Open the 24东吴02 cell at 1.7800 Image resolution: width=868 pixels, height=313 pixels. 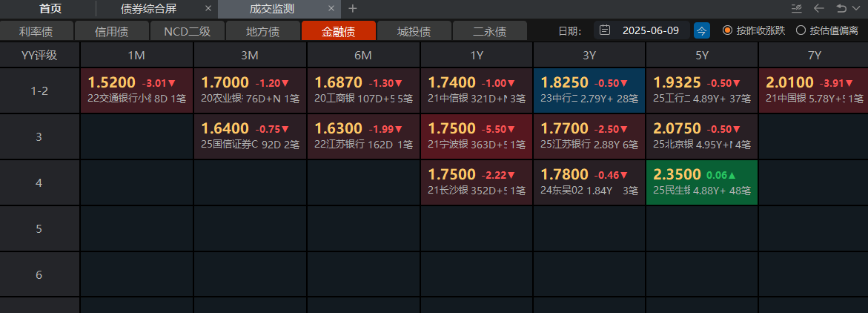point(589,182)
